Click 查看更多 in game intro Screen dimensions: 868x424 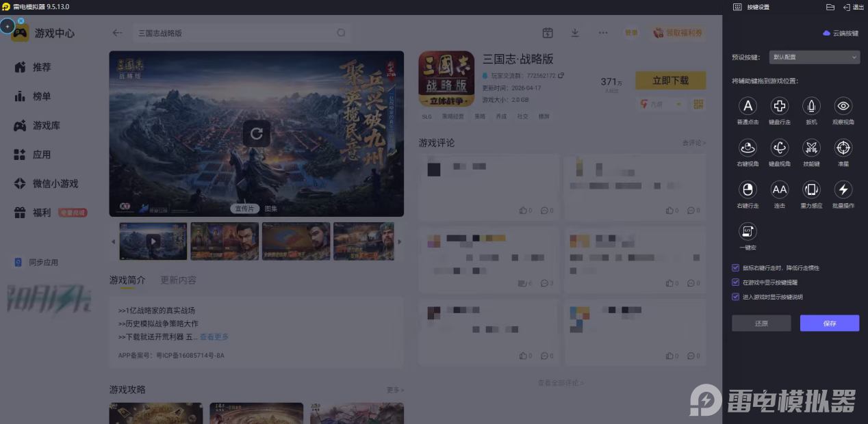pos(214,337)
